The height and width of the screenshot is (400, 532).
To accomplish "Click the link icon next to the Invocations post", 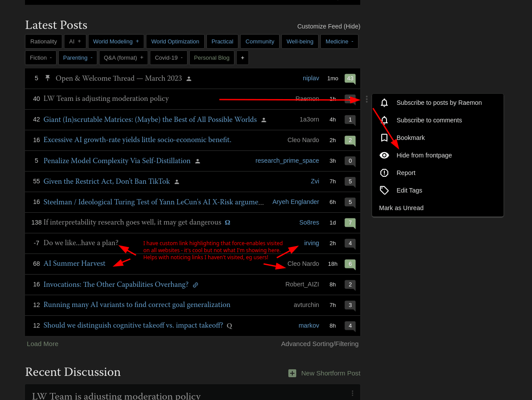I will point(195,285).
